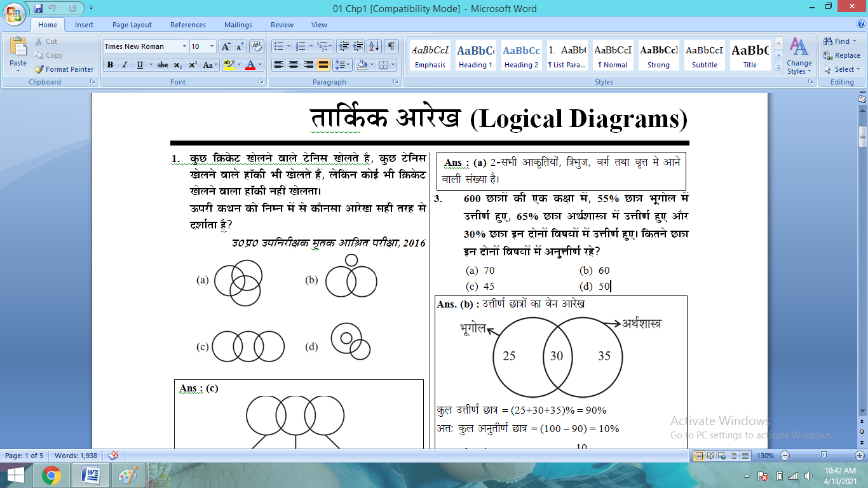Image resolution: width=868 pixels, height=488 pixels.
Task: Activate Format Painter
Action: [x=64, y=69]
